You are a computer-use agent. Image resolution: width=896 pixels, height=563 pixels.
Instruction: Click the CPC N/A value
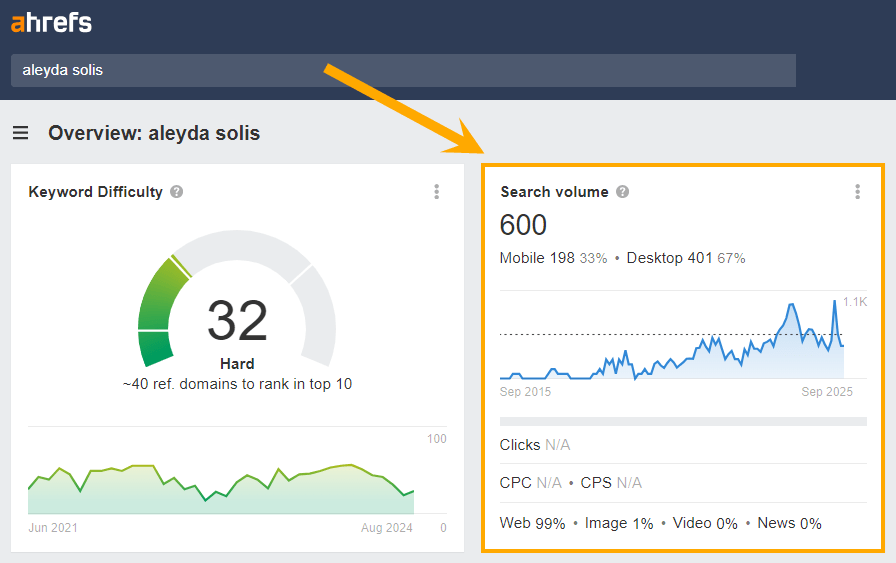(530, 483)
